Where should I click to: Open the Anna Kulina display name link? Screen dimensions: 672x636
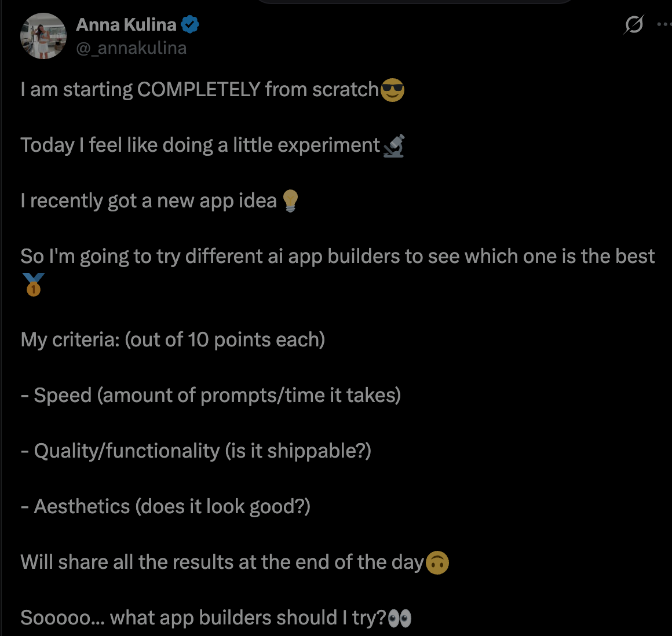coord(126,25)
